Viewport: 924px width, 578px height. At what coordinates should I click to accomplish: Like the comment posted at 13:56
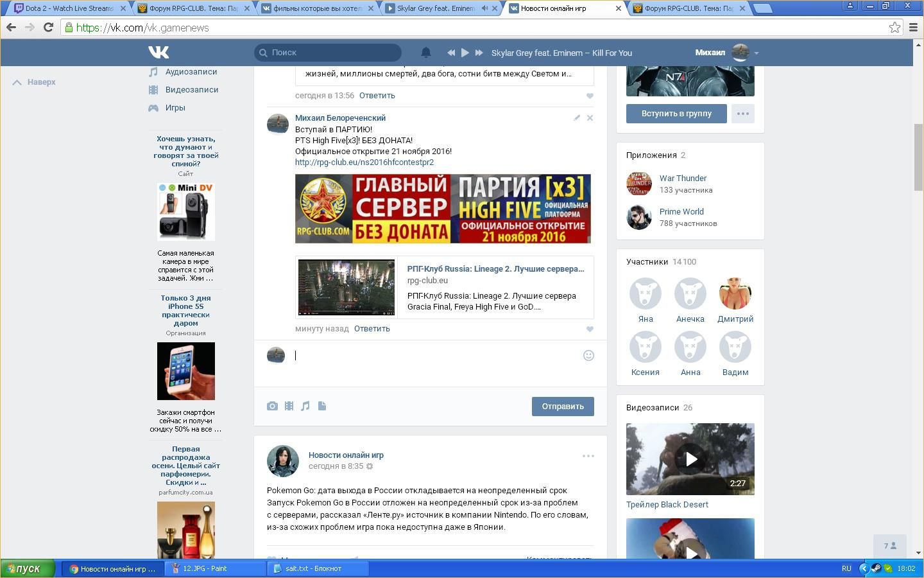[x=590, y=96]
